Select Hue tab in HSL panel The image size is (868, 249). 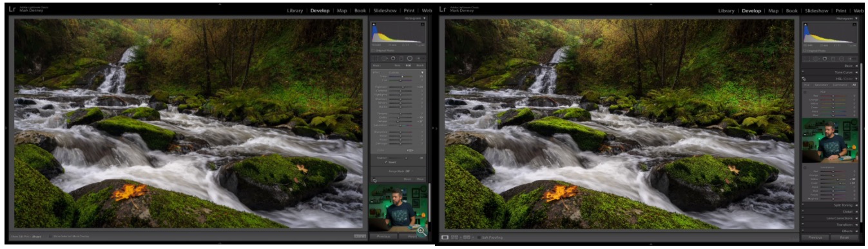pos(807,85)
